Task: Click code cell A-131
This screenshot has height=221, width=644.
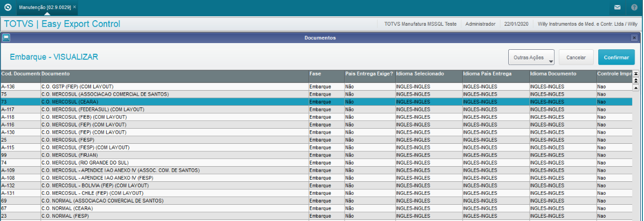Action: (20, 193)
